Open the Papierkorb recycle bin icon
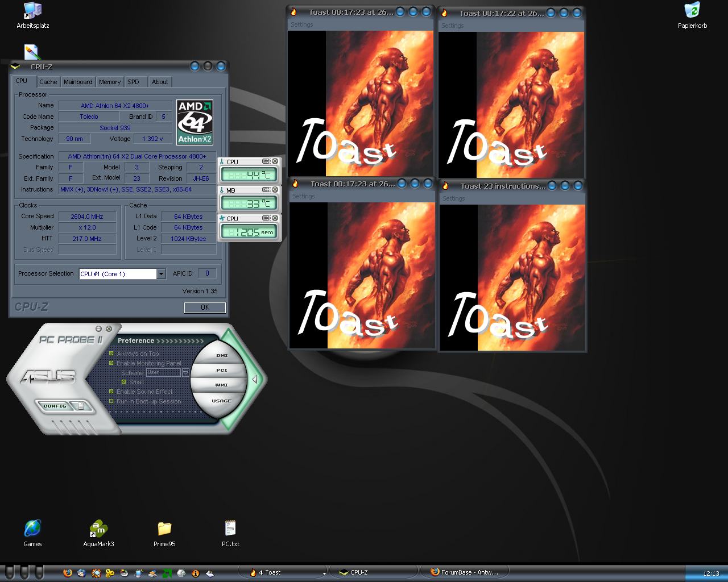This screenshot has width=728, height=582. pyautogui.click(x=692, y=15)
